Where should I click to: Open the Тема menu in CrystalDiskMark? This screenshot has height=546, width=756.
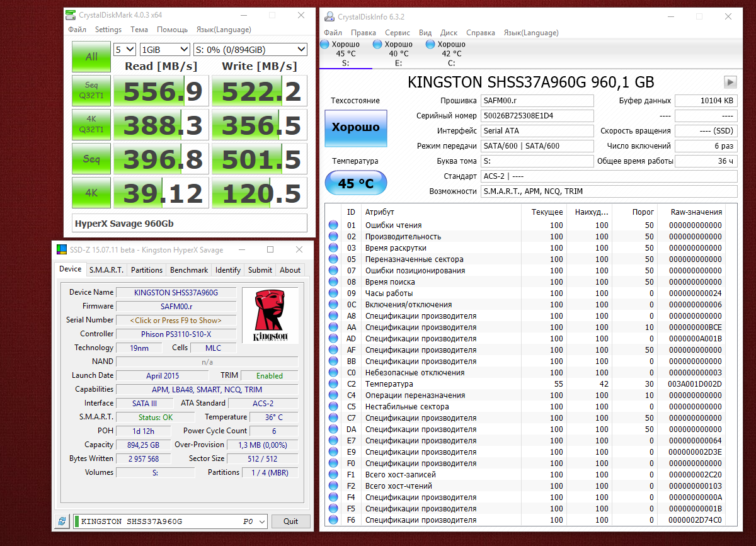(139, 30)
